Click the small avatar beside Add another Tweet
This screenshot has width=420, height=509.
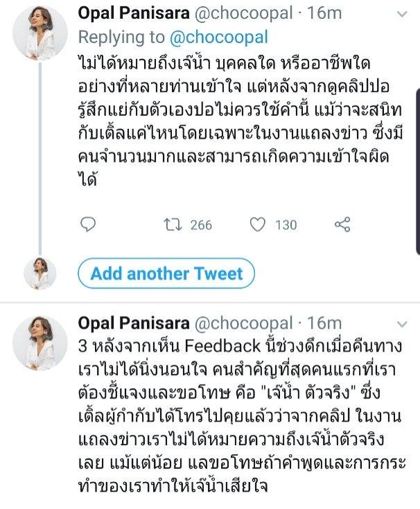[40, 273]
